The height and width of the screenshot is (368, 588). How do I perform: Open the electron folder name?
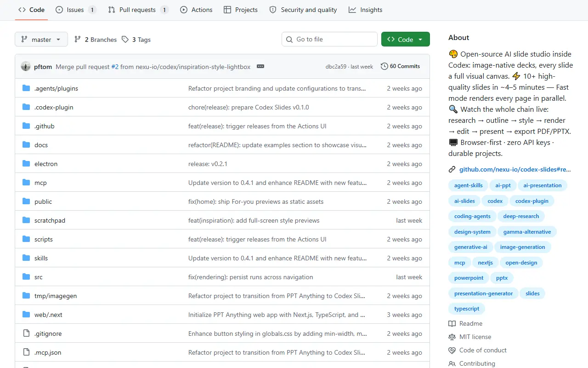[46, 164]
